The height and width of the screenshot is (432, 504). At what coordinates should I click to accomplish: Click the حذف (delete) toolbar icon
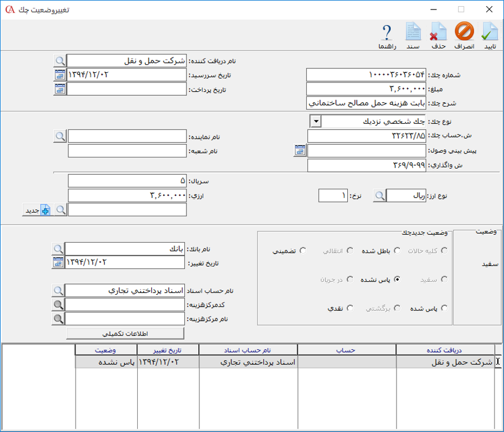[438, 34]
